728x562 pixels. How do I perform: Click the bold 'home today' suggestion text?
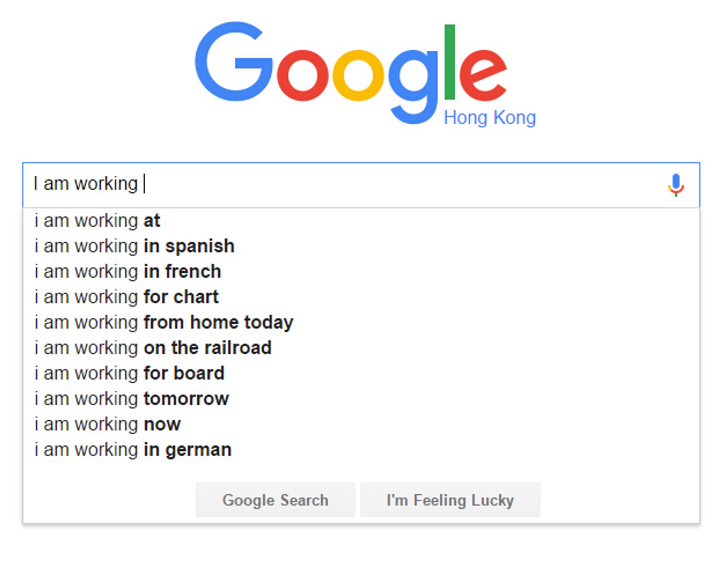(242, 323)
